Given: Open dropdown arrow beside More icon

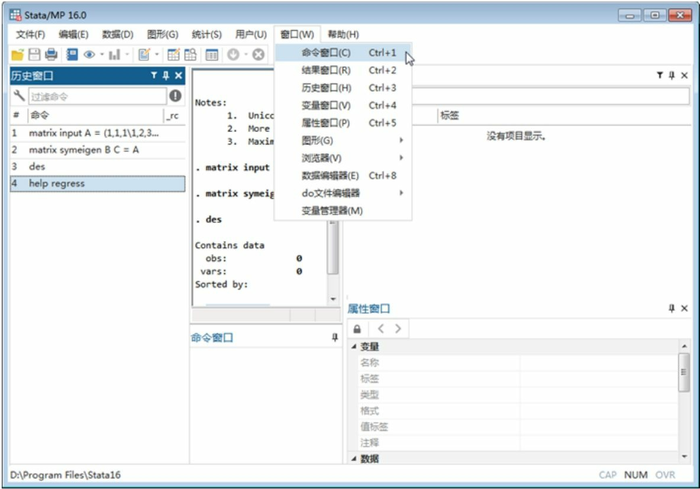Looking at the screenshot, I should coord(246,54).
